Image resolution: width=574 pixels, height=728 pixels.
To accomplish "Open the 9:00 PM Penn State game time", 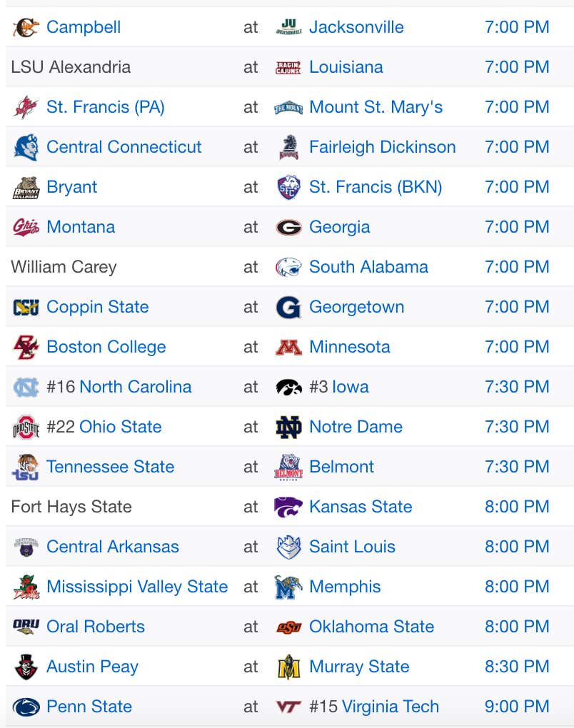I will point(517,707).
